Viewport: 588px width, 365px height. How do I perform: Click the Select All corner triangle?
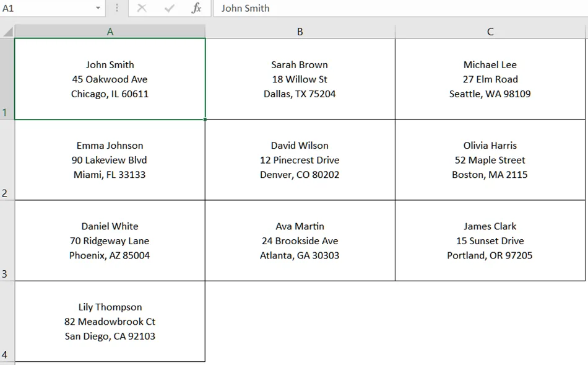pos(8,32)
